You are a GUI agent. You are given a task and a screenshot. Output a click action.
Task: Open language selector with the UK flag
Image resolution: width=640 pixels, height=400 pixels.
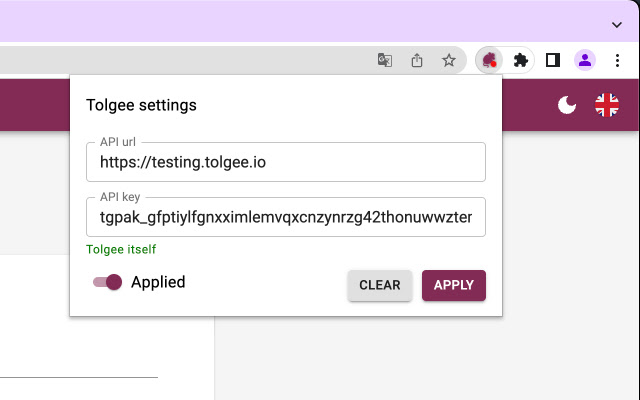pos(607,105)
